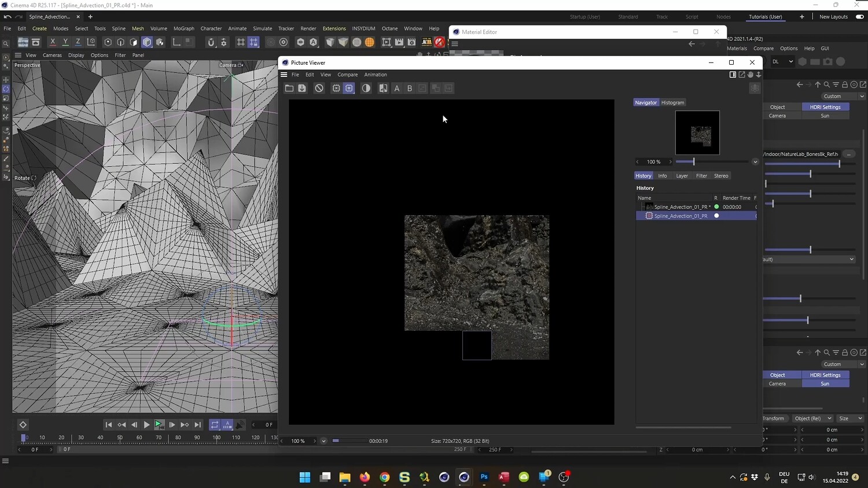Image resolution: width=868 pixels, height=488 pixels.
Task: Click the Record Active Objects keyframe diamond icon
Action: click(23, 425)
